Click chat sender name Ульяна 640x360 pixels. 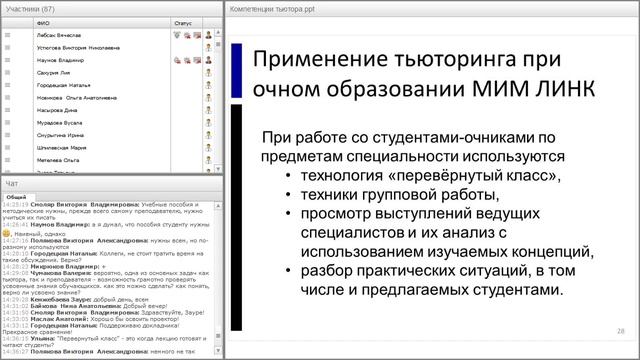click(x=43, y=339)
